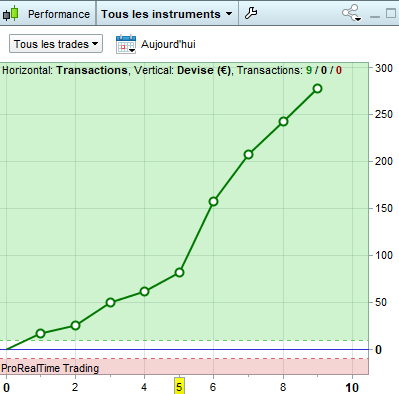The image size is (399, 394).
Task: Select the transaction 5 data point
Action: pos(179,272)
